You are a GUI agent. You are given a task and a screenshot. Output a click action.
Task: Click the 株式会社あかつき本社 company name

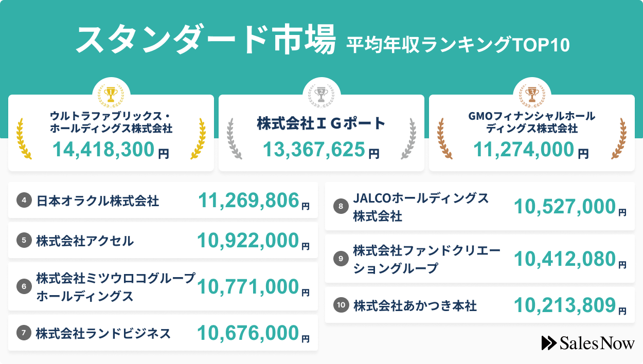pos(415,306)
